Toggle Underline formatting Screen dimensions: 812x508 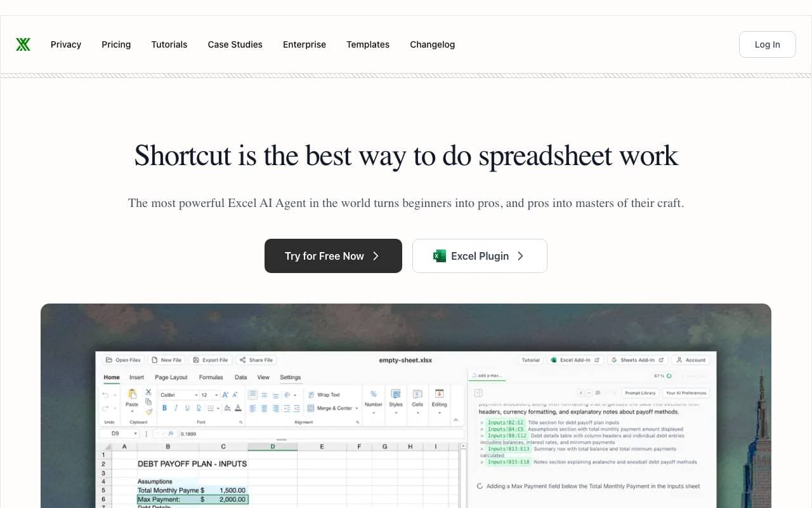coord(187,408)
